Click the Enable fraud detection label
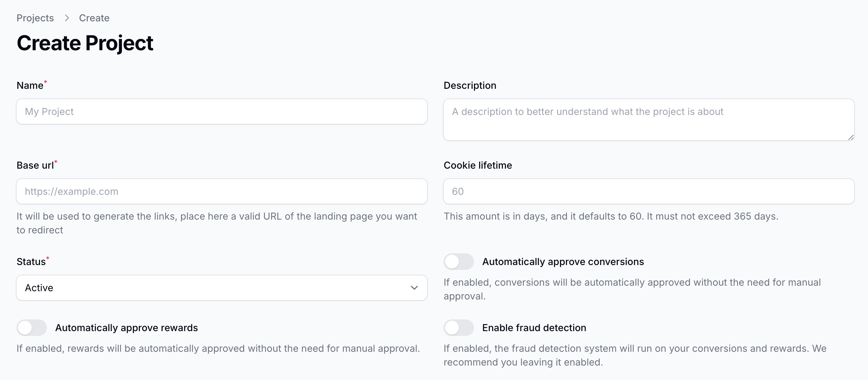The height and width of the screenshot is (380, 868). (534, 328)
